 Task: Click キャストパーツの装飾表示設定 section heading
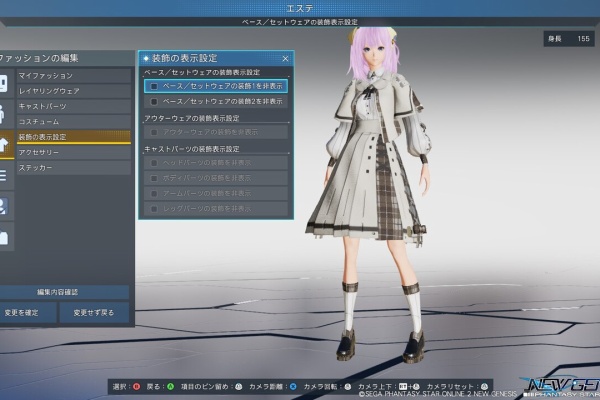192,149
